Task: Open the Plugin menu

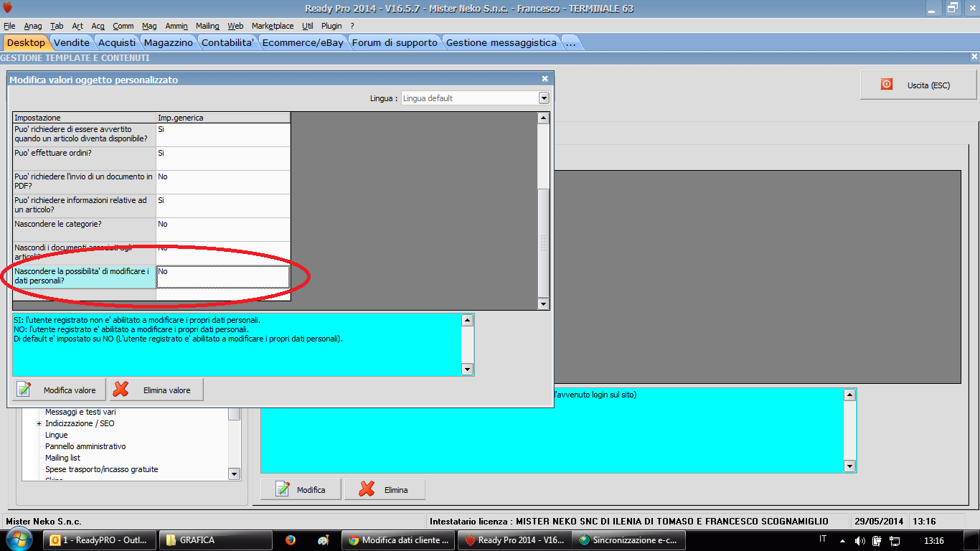Action: click(x=331, y=26)
